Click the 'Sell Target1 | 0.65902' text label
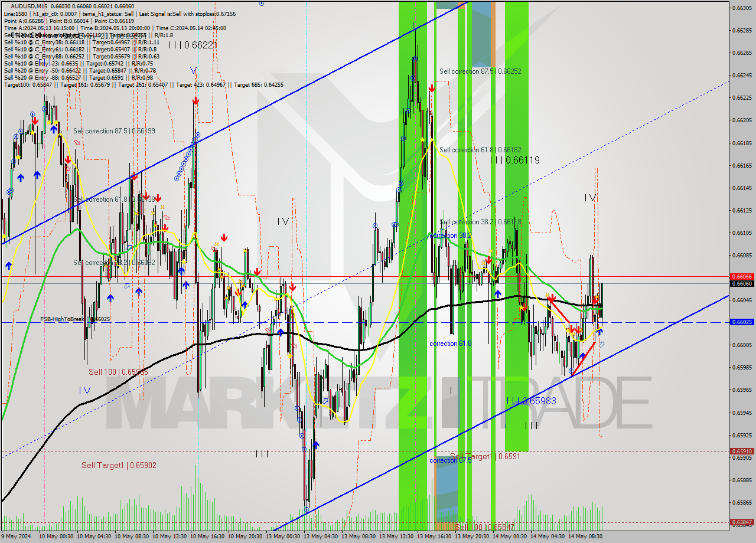The image size is (756, 543). click(120, 465)
